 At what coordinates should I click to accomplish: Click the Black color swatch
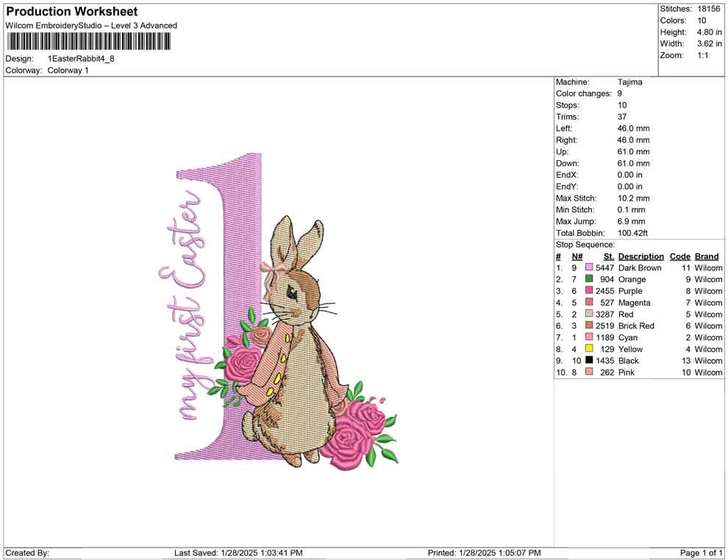click(x=589, y=360)
